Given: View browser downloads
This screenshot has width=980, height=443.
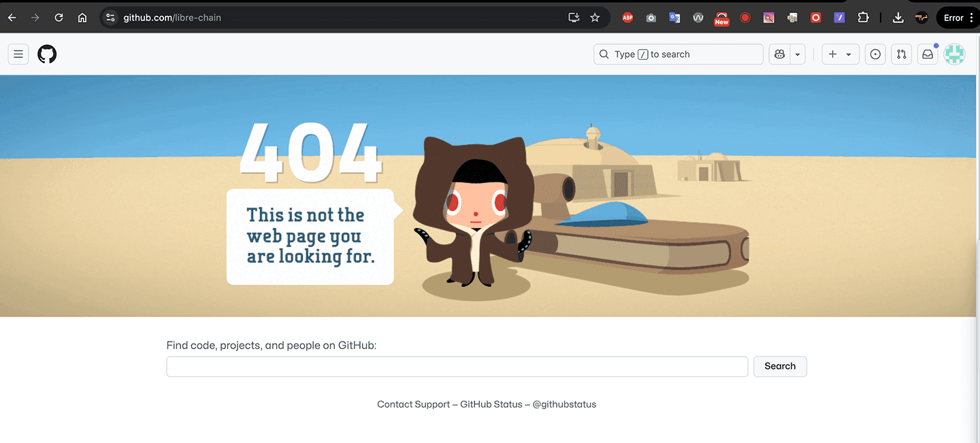Looking at the screenshot, I should 898,18.
